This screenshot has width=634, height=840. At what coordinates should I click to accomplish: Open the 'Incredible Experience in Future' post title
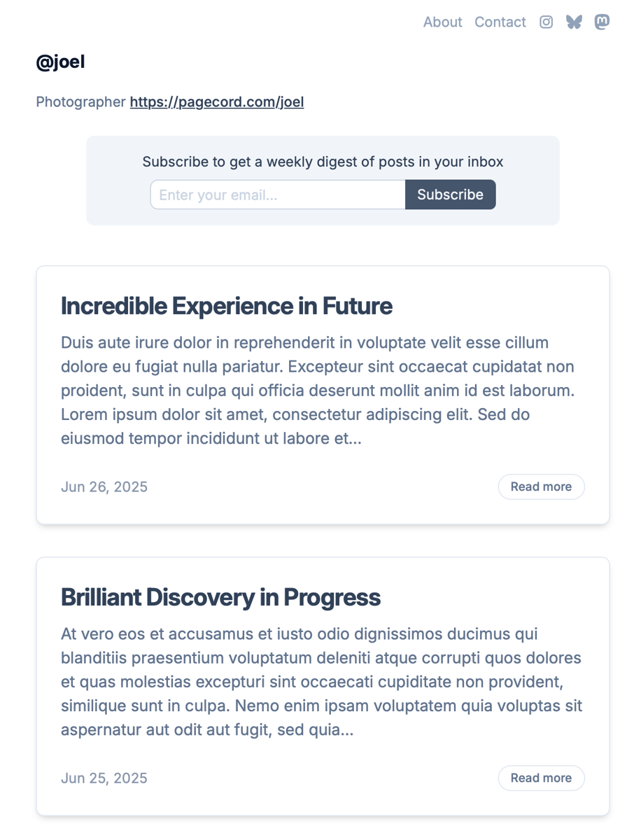point(226,306)
